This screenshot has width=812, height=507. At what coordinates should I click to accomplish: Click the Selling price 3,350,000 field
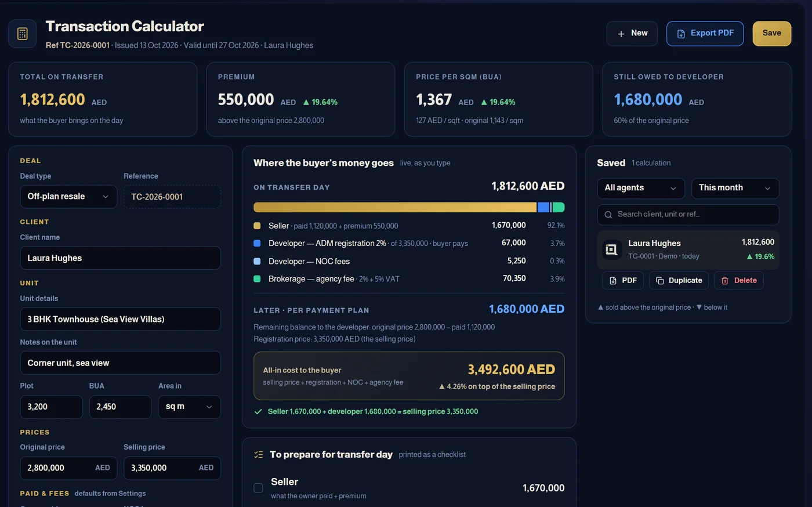click(172, 468)
